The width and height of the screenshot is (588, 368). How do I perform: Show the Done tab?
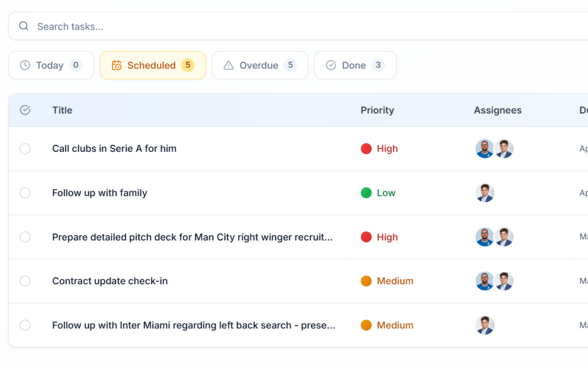(x=355, y=65)
